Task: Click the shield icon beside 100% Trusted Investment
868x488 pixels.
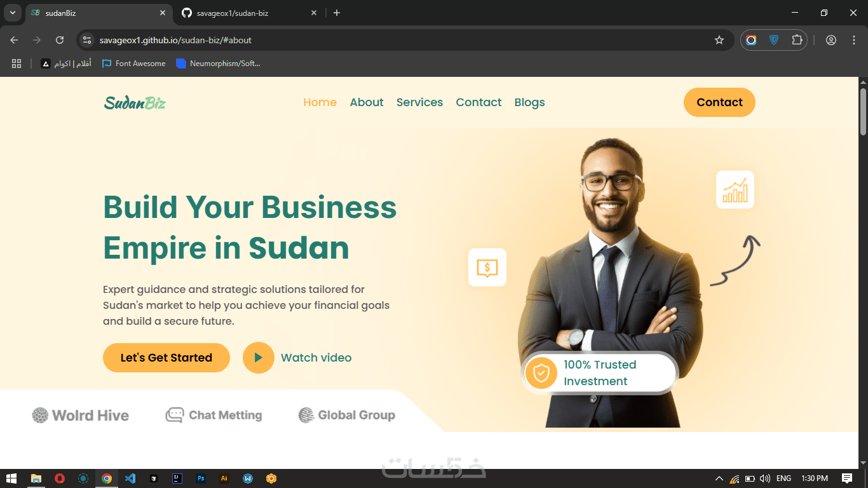Action: click(x=541, y=373)
